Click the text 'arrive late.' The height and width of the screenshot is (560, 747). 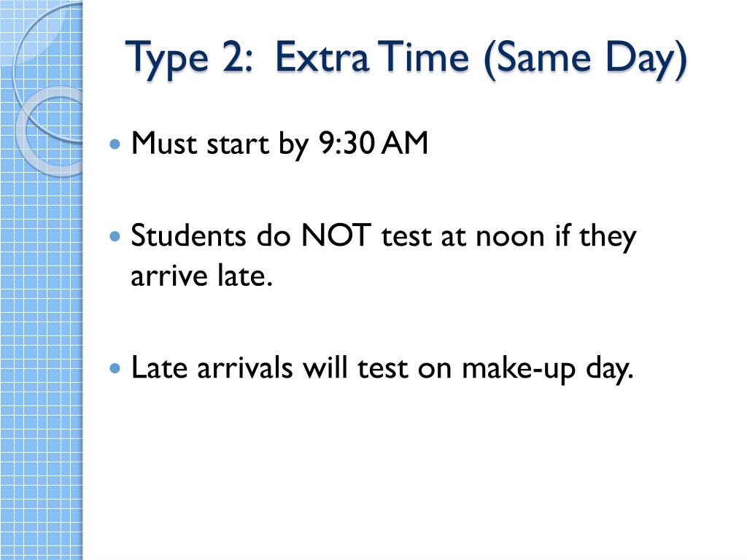point(201,276)
